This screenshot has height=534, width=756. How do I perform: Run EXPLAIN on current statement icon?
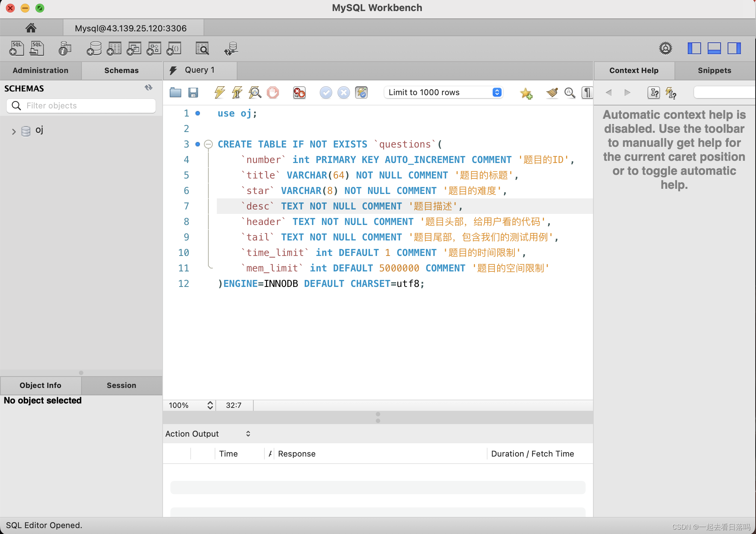[255, 93]
